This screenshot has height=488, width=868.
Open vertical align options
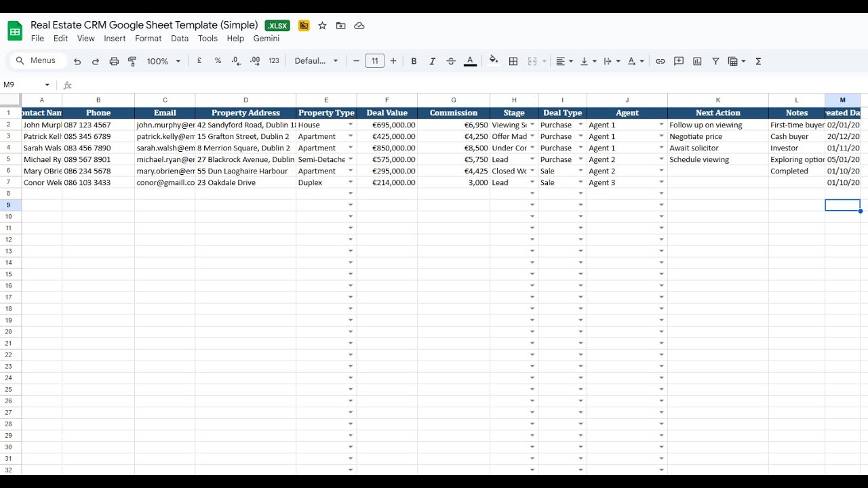click(588, 61)
